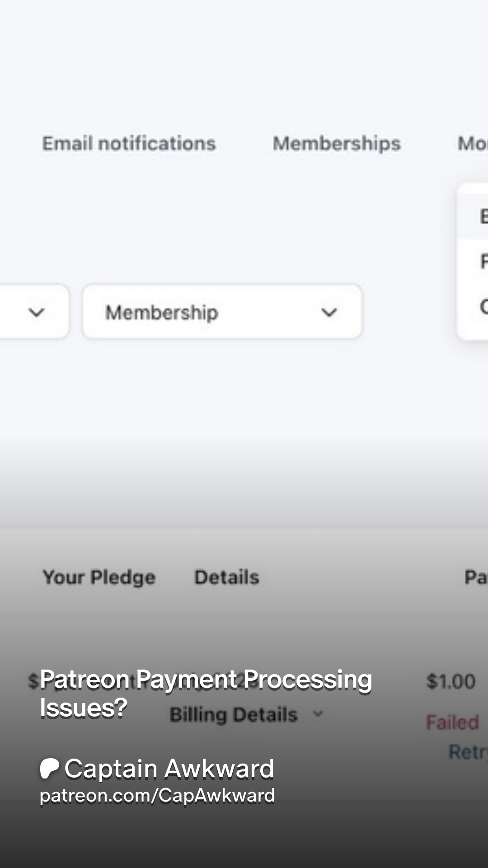Expand the Billing Details section
The image size is (488, 868).
[x=246, y=715]
